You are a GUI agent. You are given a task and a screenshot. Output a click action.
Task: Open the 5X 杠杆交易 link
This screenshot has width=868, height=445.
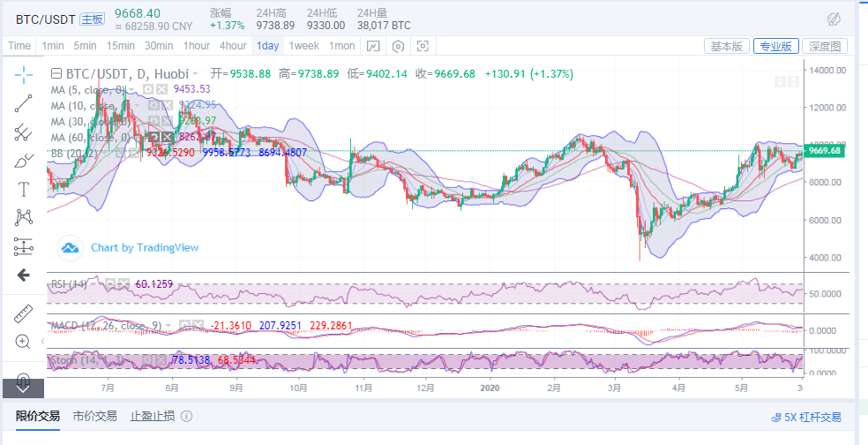806,418
